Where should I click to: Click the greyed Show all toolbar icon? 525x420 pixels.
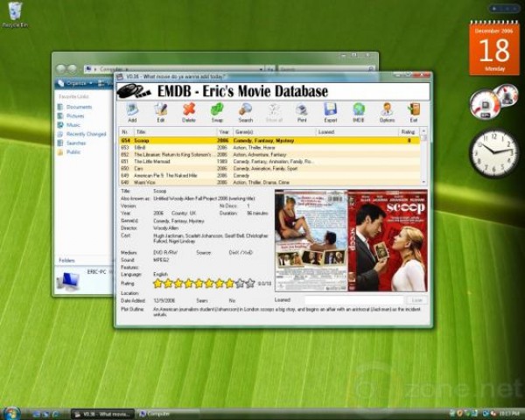[x=274, y=109]
